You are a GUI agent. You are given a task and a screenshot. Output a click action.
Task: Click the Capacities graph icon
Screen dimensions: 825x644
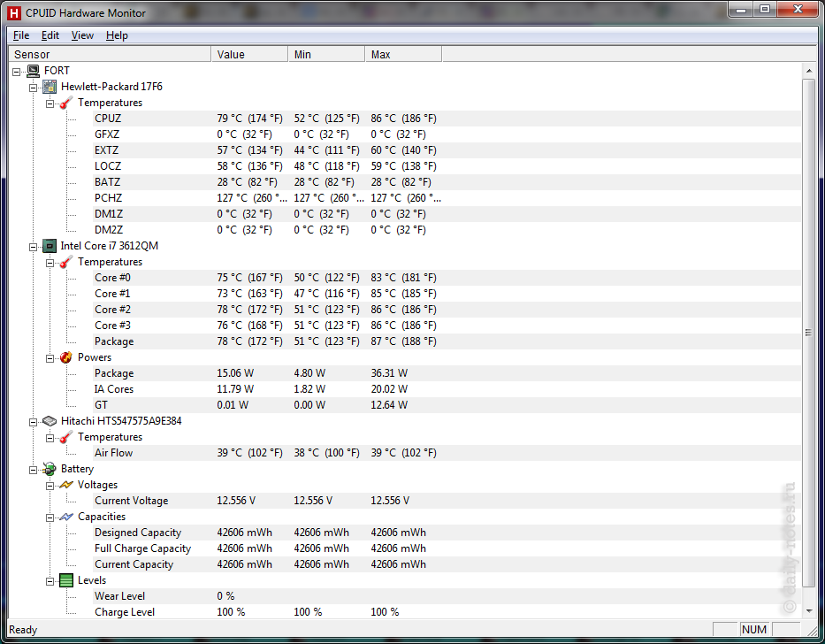coord(66,517)
